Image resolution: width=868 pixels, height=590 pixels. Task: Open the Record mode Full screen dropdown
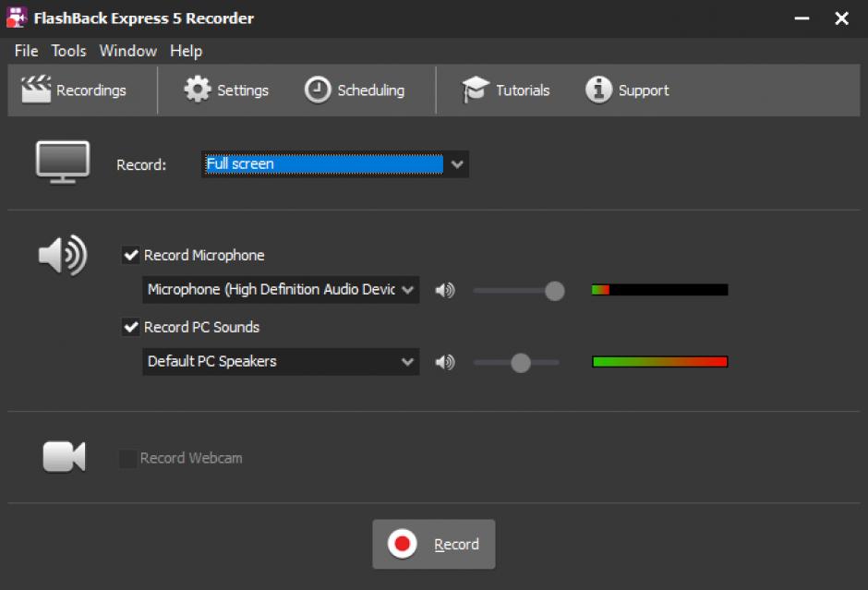click(335, 164)
